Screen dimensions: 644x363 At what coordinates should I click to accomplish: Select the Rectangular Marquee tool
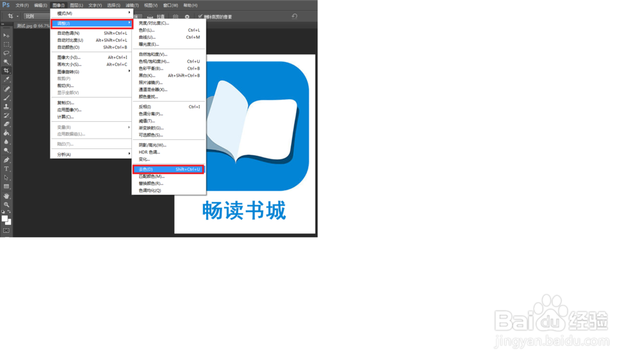pyautogui.click(x=6, y=44)
